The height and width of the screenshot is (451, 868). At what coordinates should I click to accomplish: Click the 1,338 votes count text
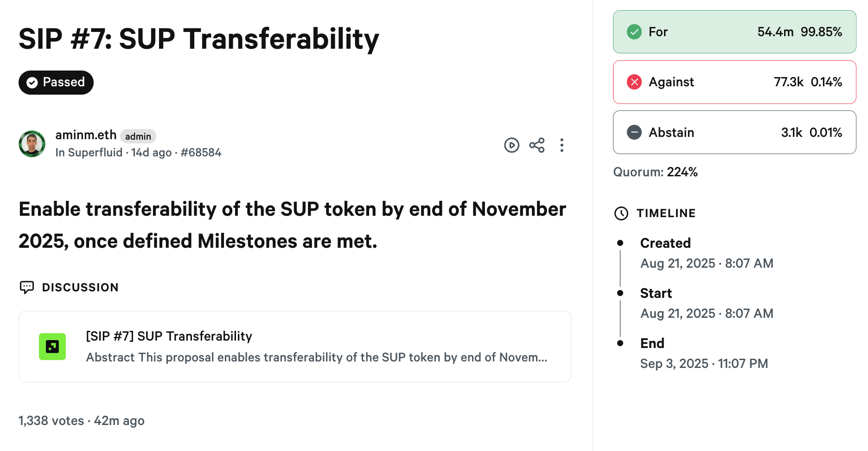(51, 421)
